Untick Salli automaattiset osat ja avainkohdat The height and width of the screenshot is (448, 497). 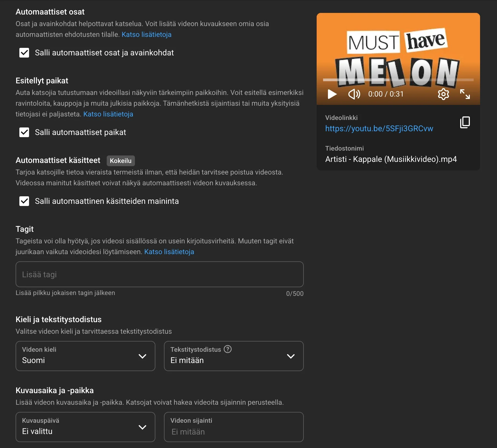coord(24,53)
